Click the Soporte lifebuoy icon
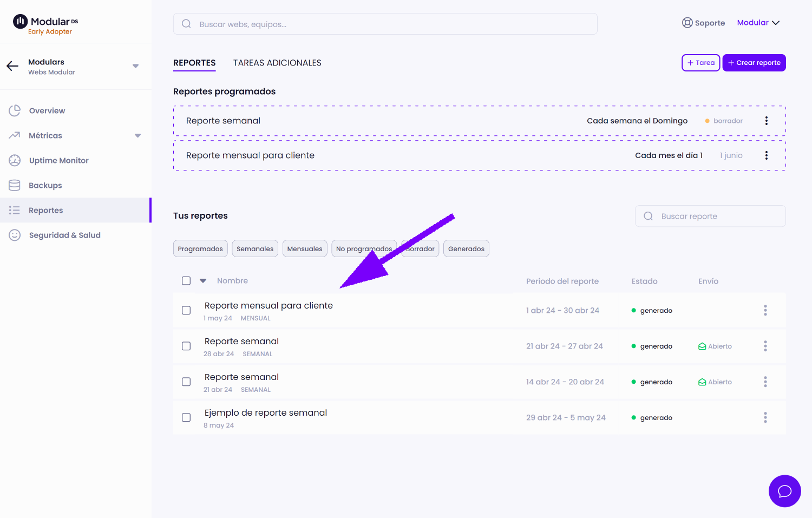Screen dimensions: 812x518 click(687, 23)
